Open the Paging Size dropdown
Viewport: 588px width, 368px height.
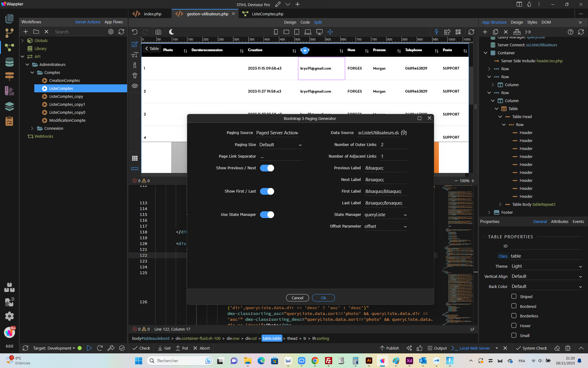[x=281, y=145]
